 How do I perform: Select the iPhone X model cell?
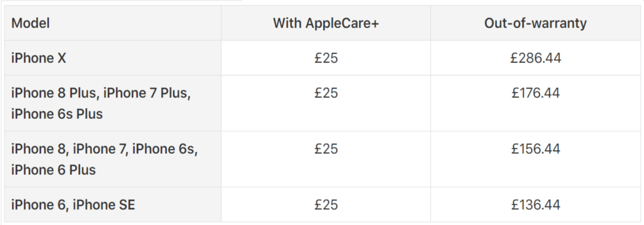pyautogui.click(x=39, y=58)
